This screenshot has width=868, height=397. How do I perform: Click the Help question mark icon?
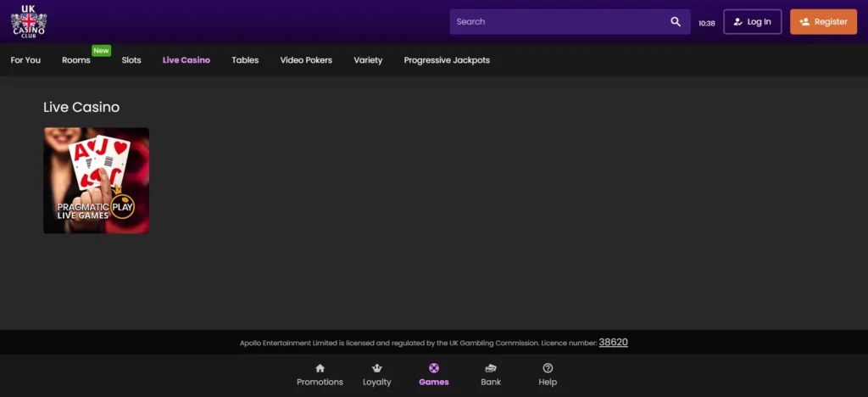click(x=548, y=368)
